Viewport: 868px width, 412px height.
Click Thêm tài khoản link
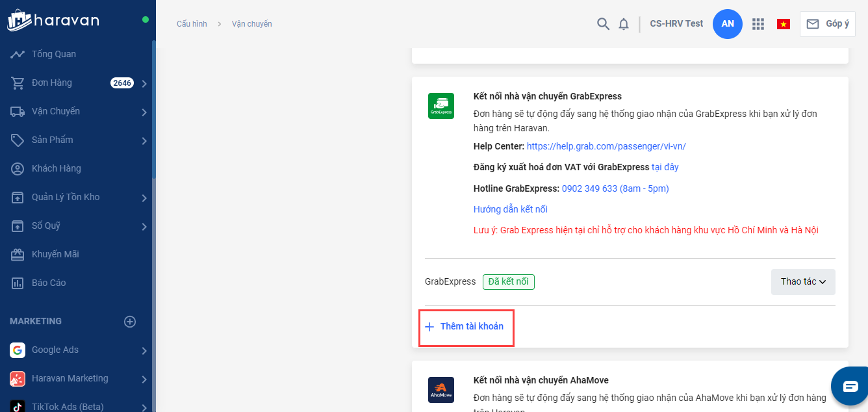(471, 327)
